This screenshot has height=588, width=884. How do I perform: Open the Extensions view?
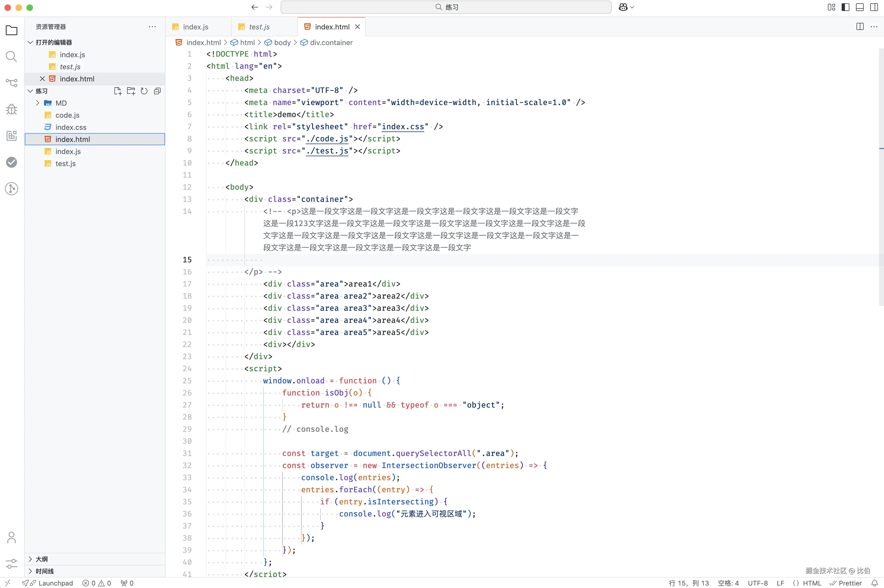click(x=12, y=135)
